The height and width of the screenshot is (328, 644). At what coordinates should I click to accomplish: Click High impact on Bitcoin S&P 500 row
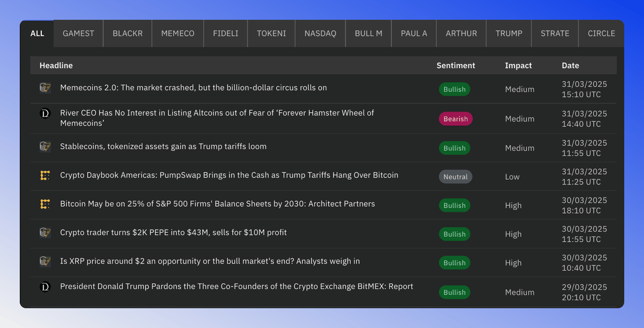(513, 205)
